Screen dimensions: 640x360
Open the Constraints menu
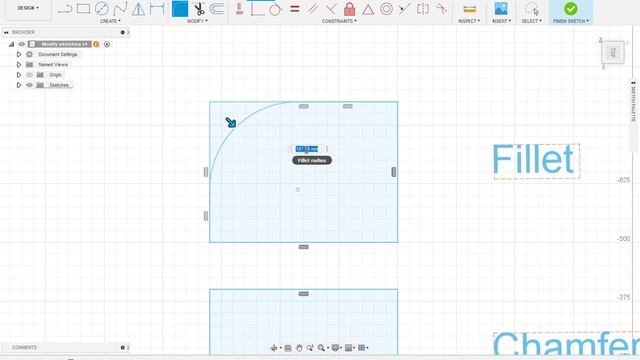(339, 21)
